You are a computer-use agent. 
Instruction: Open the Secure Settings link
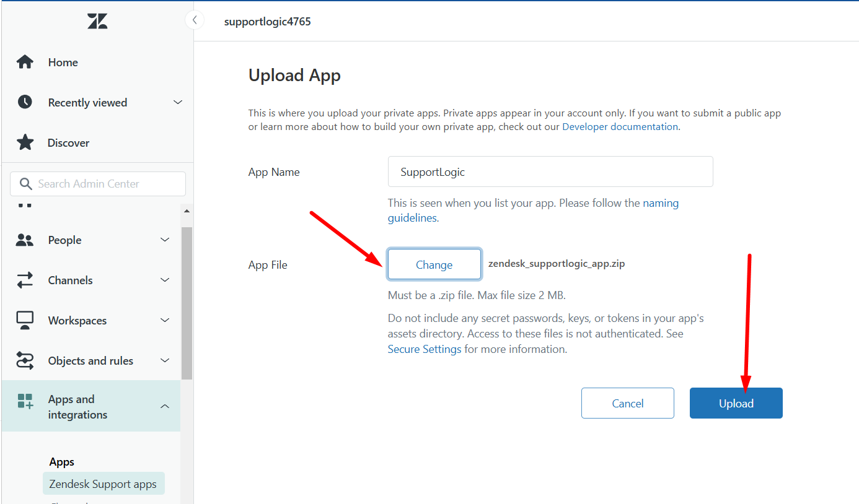pos(425,349)
